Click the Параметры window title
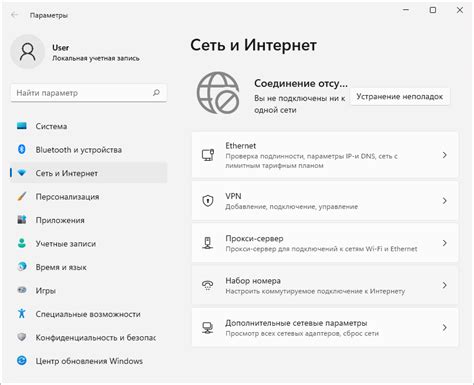This screenshot has width=474, height=385. 49,15
